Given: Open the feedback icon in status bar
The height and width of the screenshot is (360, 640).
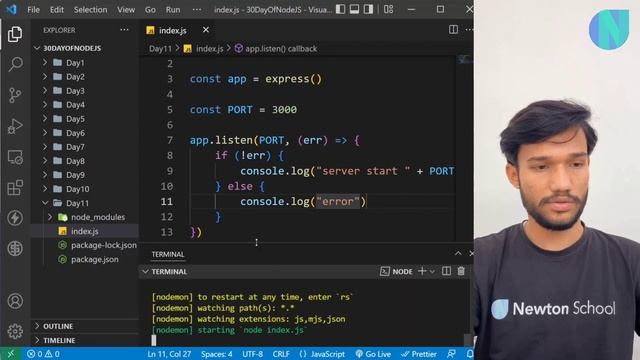Looking at the screenshot, I should 451,354.
